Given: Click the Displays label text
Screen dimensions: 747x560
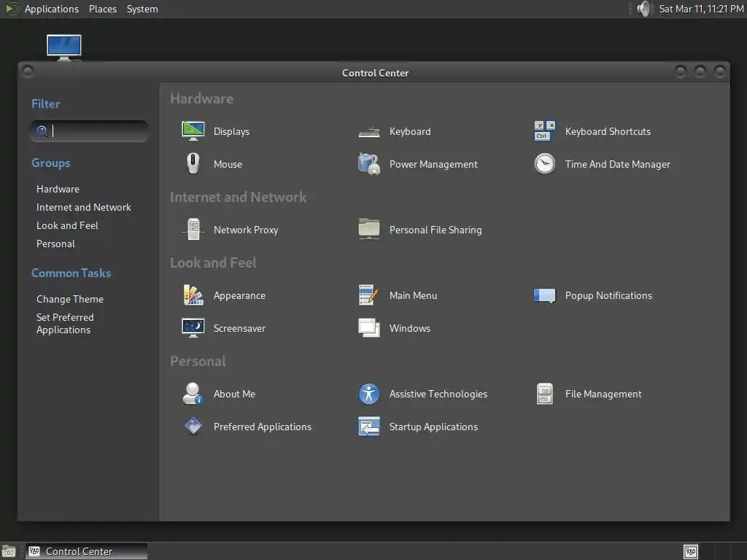Looking at the screenshot, I should pos(231,131).
